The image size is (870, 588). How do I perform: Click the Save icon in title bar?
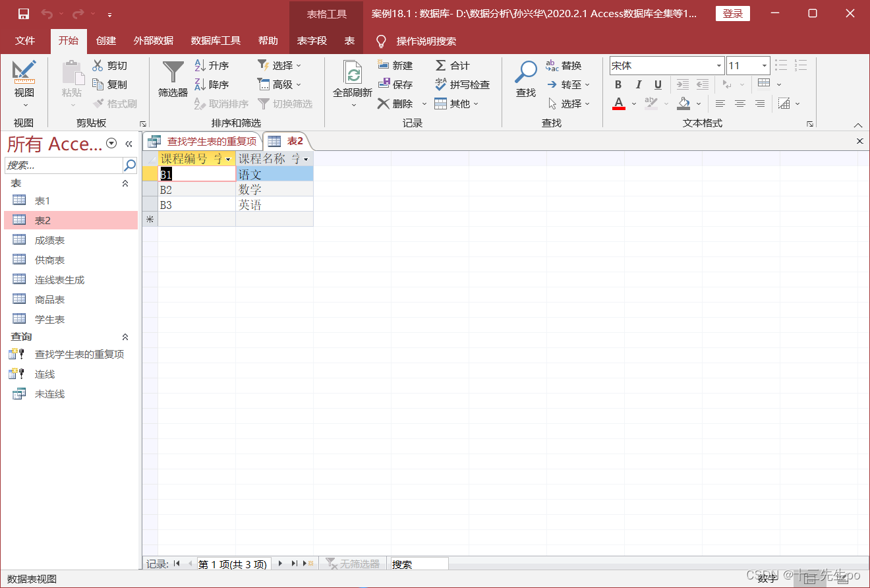[x=24, y=14]
